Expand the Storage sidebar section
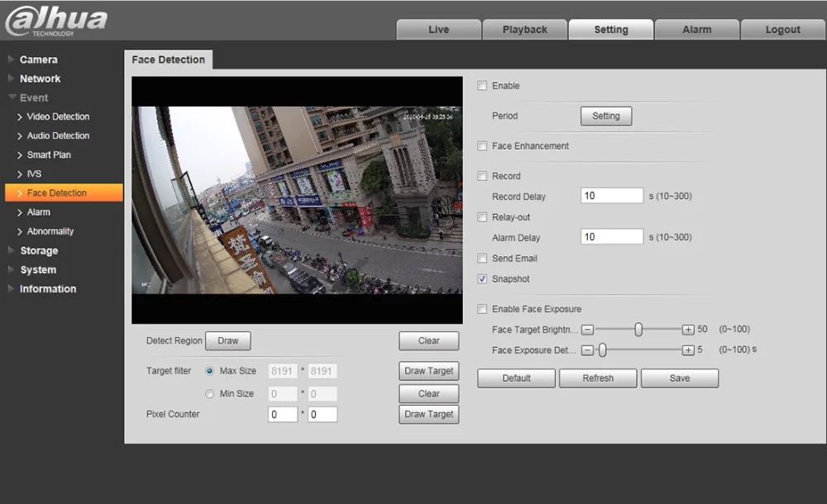 coord(39,250)
